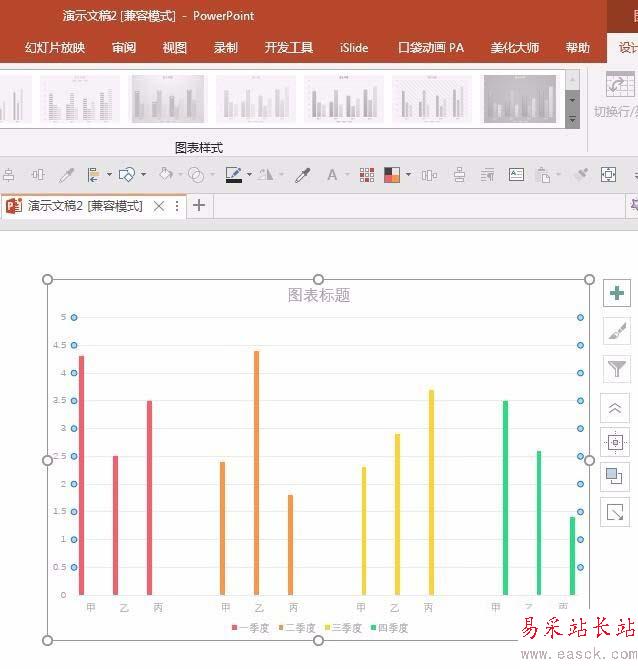Click the PowerPoint file icon on document tab
The height and width of the screenshot is (669, 638).
[14, 206]
